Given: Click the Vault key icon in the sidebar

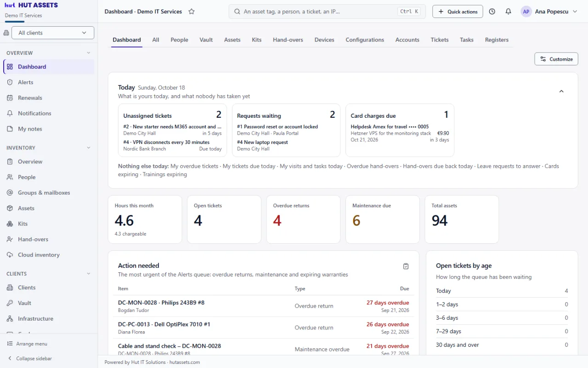Looking at the screenshot, I should click(x=10, y=303).
